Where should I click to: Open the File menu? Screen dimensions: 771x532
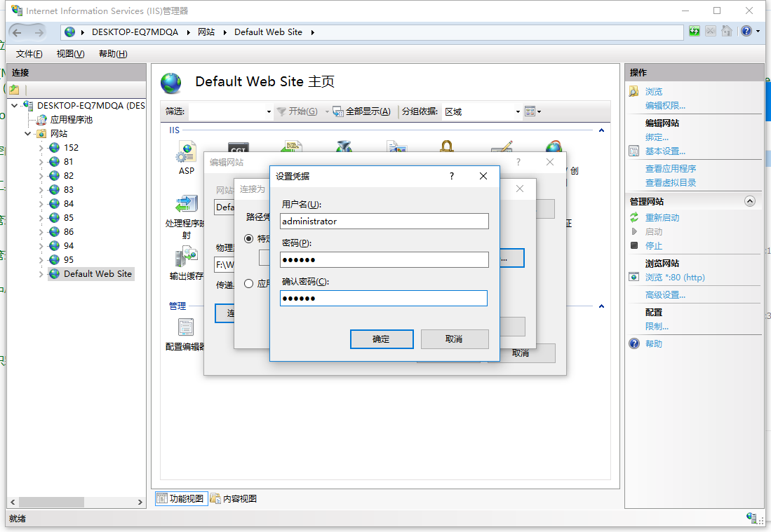coord(29,54)
